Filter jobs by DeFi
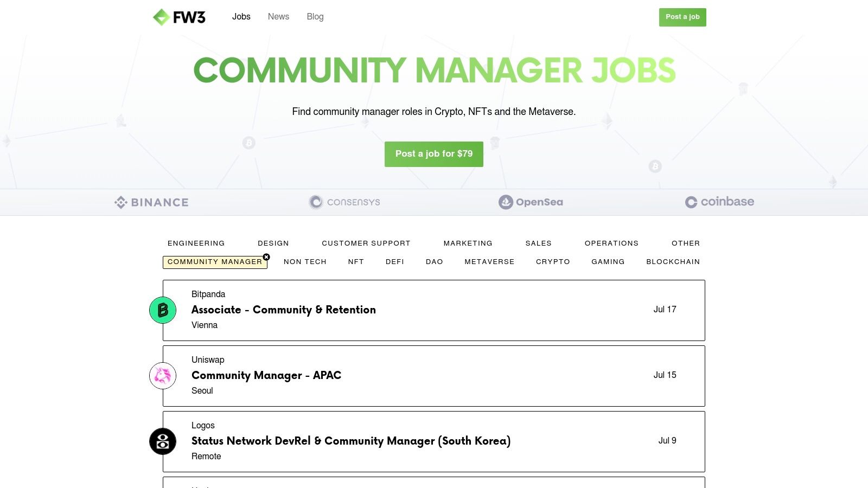 tap(395, 262)
